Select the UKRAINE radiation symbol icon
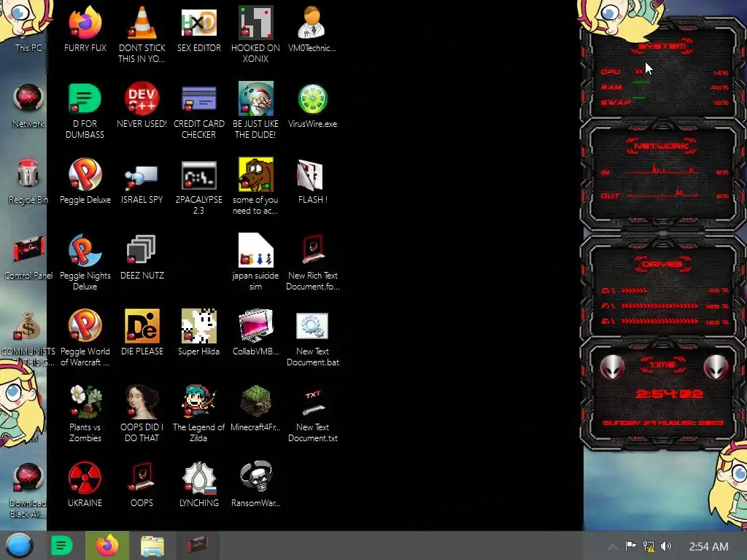The height and width of the screenshot is (560, 747). click(x=85, y=484)
